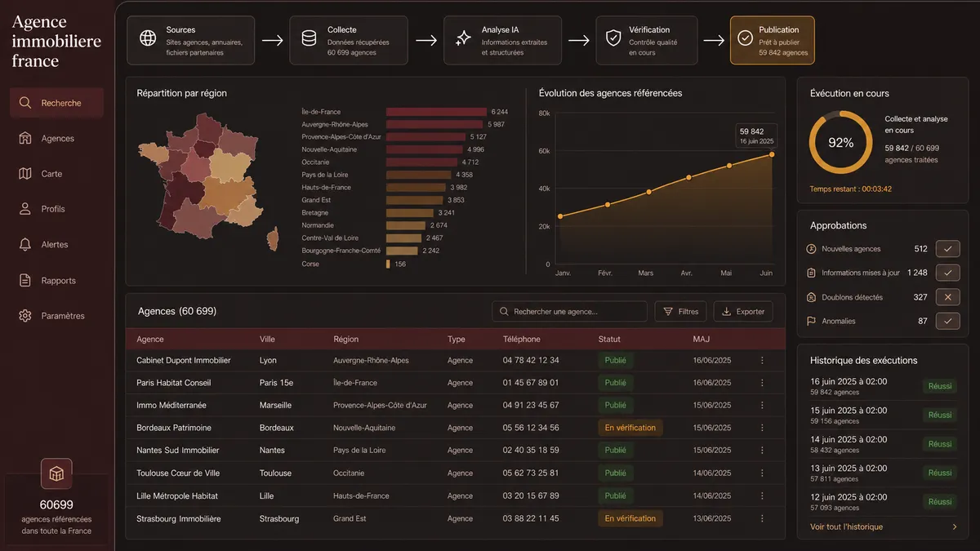The width and height of the screenshot is (980, 551).
Task: Click the Réussi badge for 16 juin 2025
Action: point(940,386)
